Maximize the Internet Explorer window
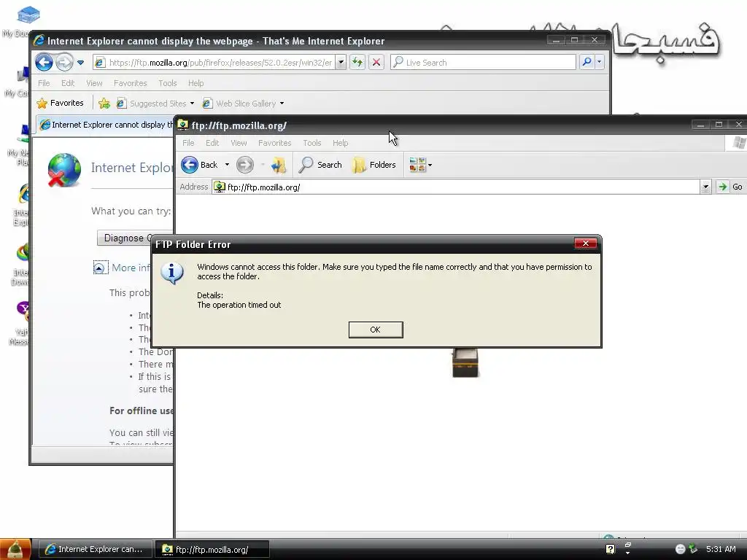Viewport: 747px width, 560px height. (x=575, y=40)
